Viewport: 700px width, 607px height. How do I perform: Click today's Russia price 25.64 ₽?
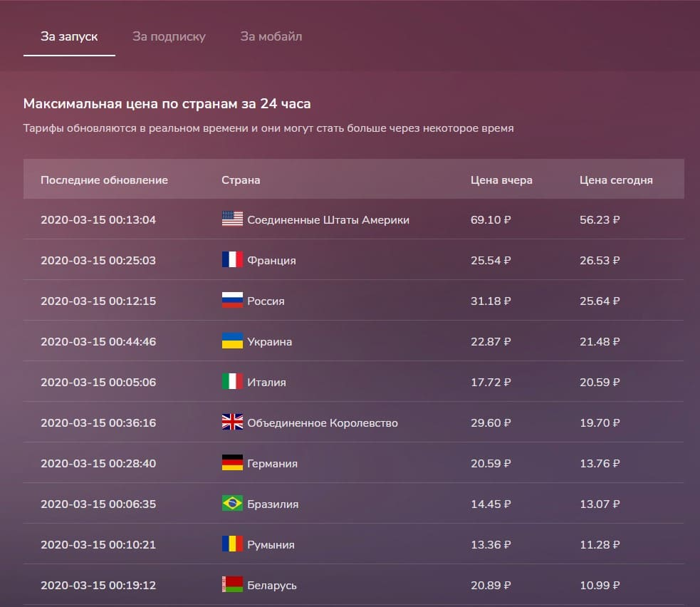600,301
